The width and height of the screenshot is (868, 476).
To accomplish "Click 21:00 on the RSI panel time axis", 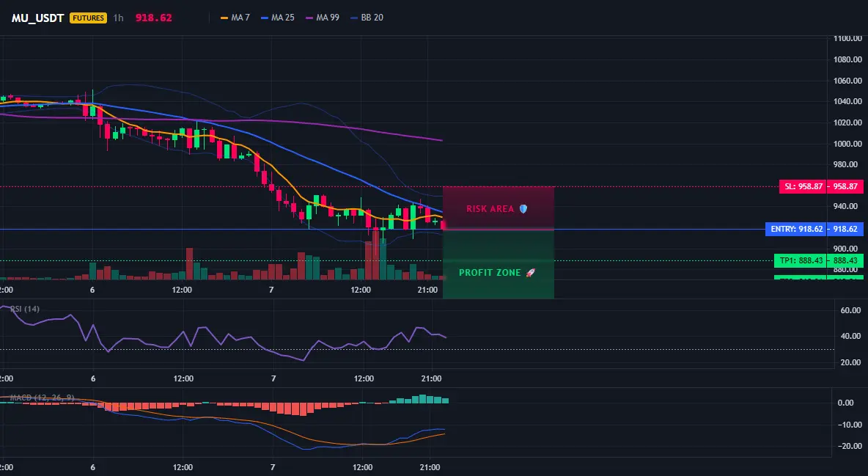I will 431,378.
